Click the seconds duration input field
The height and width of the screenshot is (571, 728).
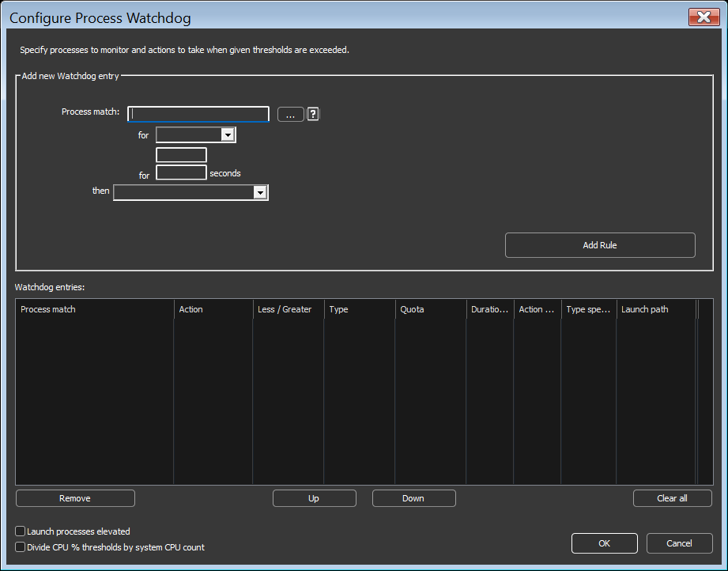pos(181,172)
